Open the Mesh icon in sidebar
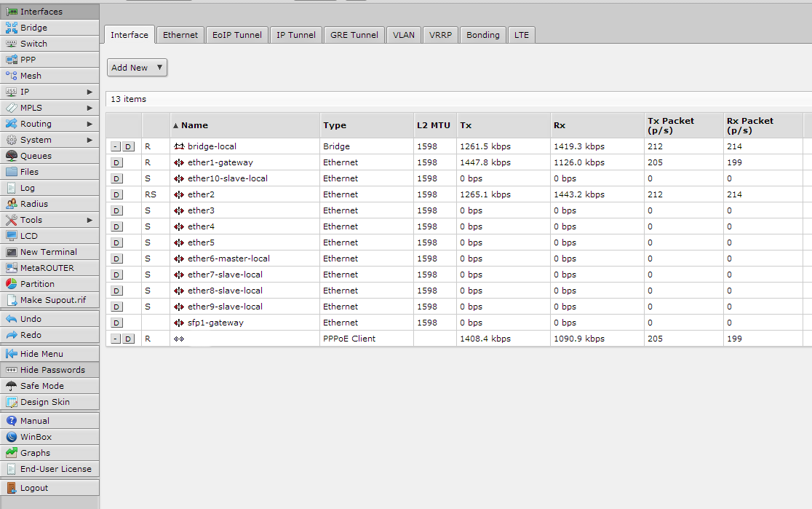This screenshot has height=509, width=812. click(x=12, y=76)
